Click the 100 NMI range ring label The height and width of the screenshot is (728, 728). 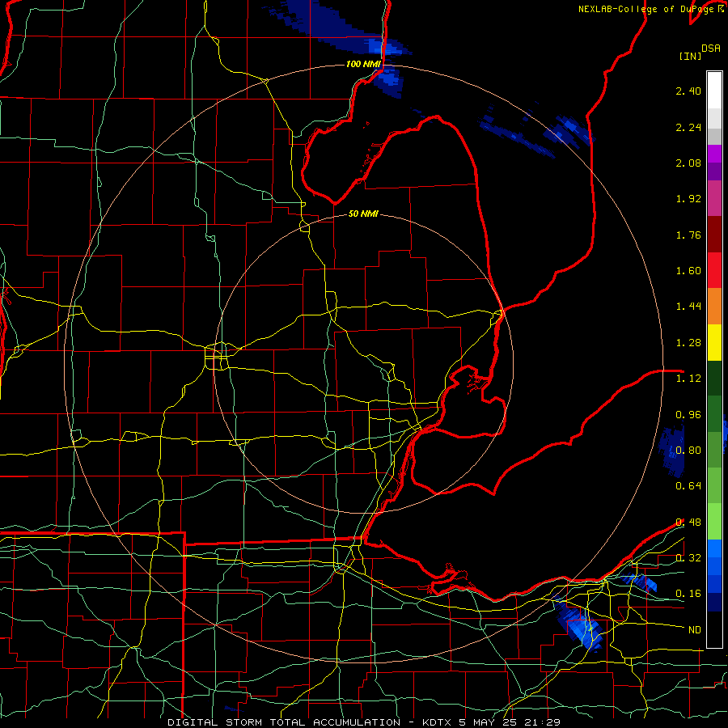(x=363, y=64)
